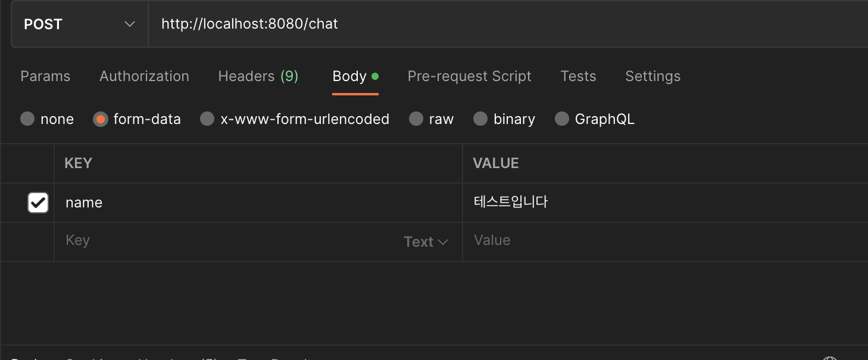Viewport: 868px width, 360px height.
Task: Select x-www-form-urlencoded body type
Action: (207, 119)
